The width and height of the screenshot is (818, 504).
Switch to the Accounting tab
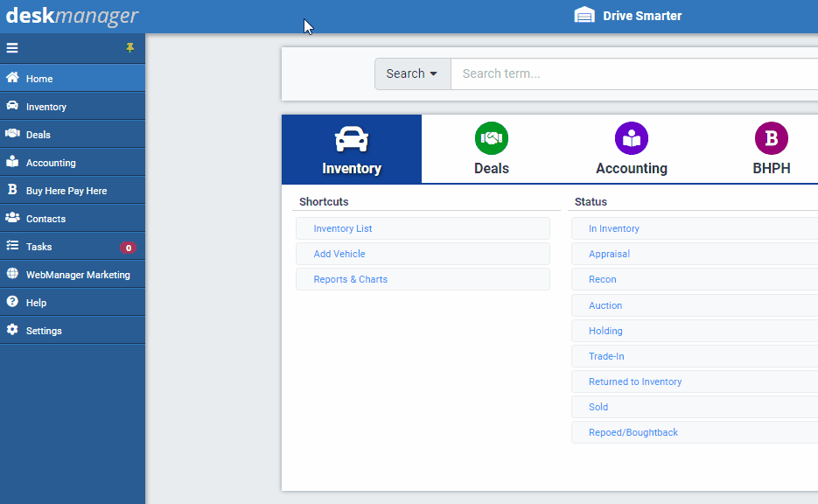pos(632,149)
